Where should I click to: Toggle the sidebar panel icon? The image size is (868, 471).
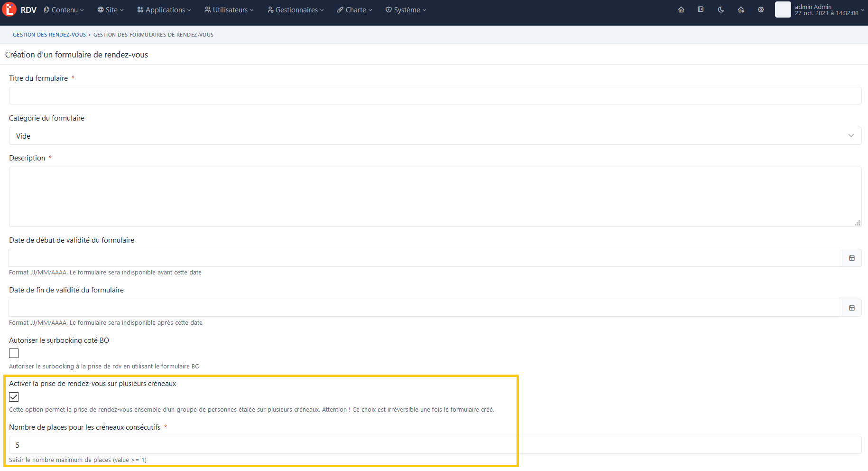[x=701, y=9]
